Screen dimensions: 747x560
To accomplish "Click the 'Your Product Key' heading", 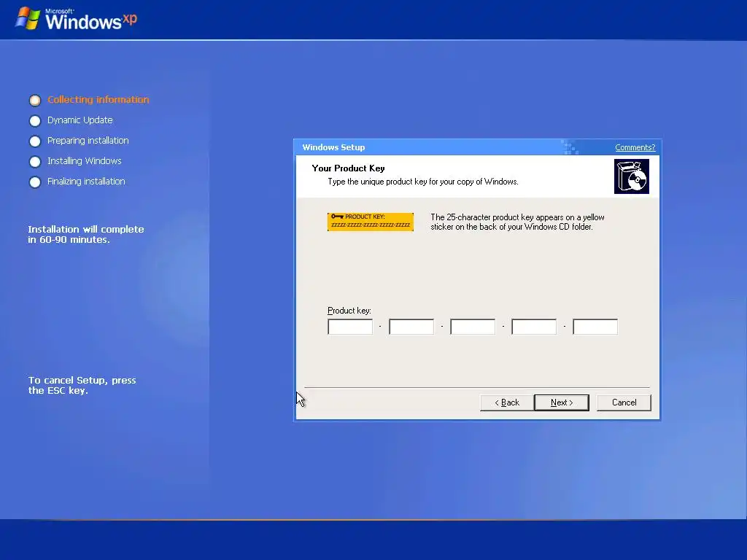I will point(348,168).
